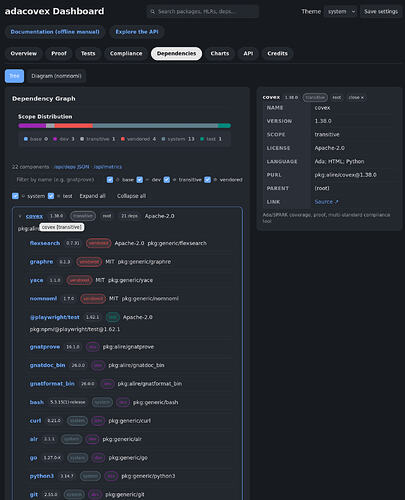Select the Tree sub-view tab
The width and height of the screenshot is (405, 500).
click(14, 76)
